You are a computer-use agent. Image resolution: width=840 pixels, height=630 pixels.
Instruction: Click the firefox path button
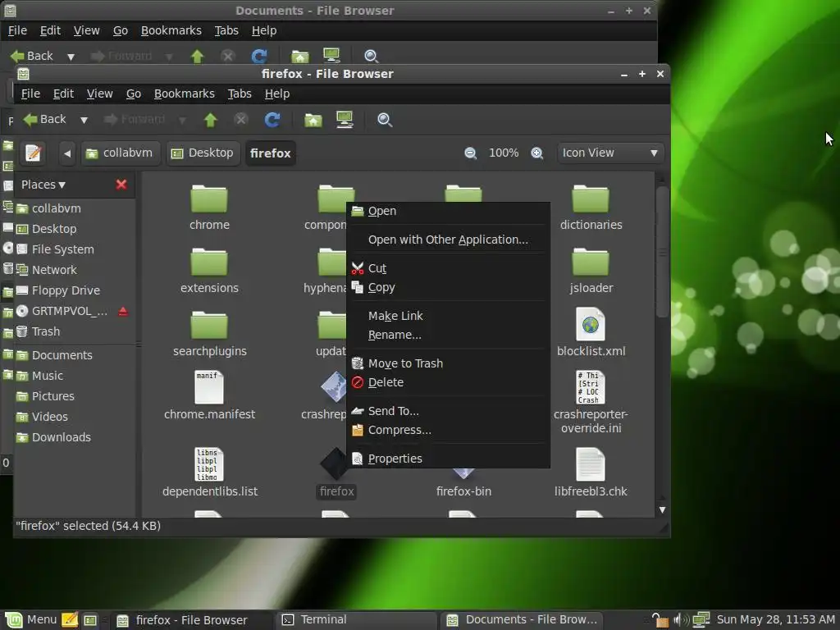point(271,153)
